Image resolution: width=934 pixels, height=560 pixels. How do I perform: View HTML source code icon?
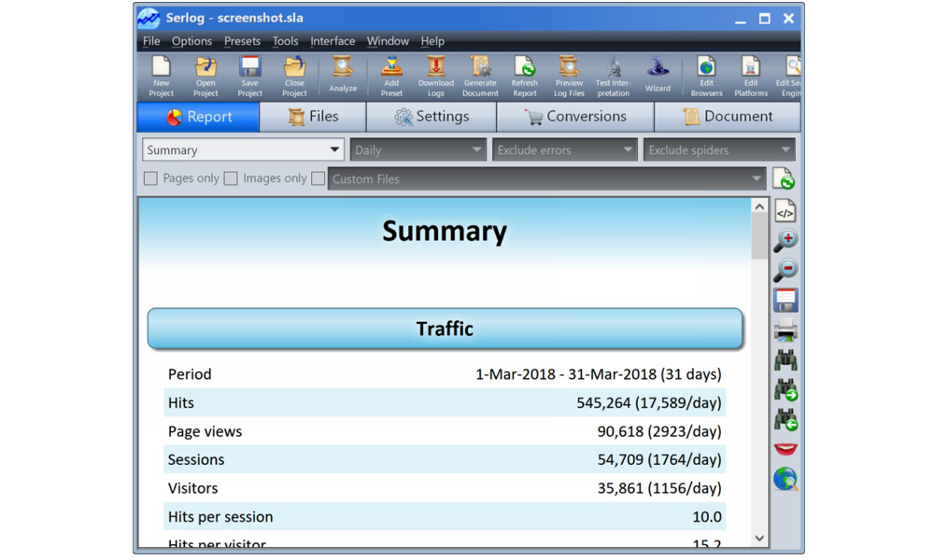coord(785,212)
